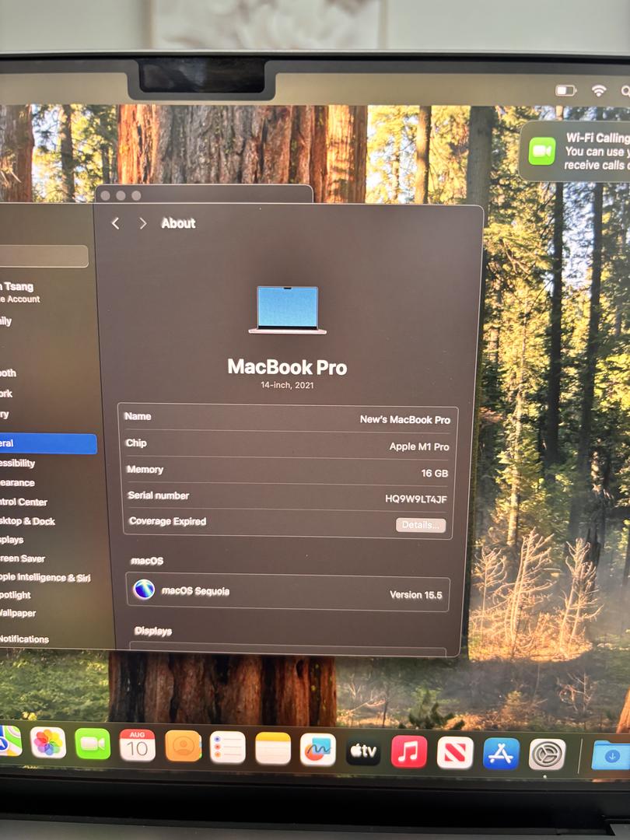Select Control Center in the settings sidebar
The height and width of the screenshot is (840, 630).
23,502
